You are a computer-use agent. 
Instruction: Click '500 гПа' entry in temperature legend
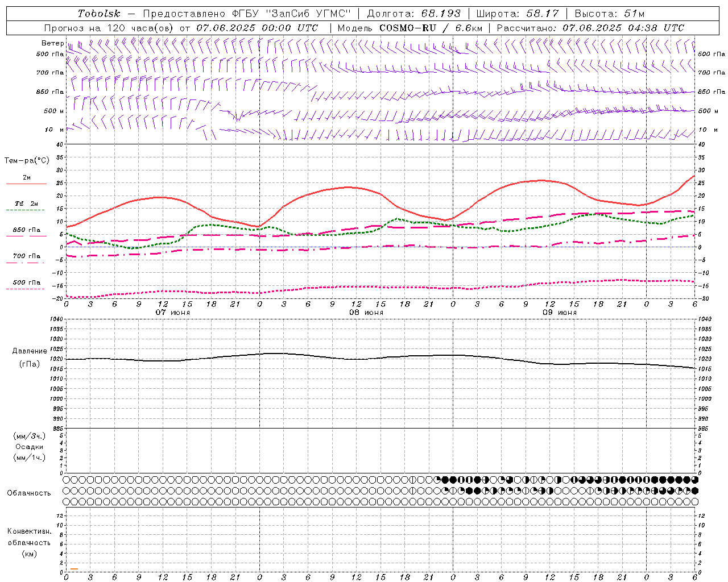point(27,282)
